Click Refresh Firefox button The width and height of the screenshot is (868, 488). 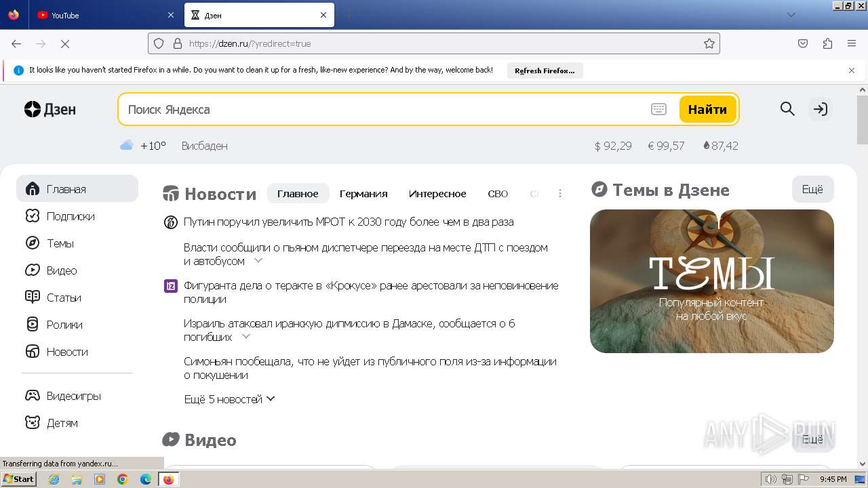click(545, 70)
